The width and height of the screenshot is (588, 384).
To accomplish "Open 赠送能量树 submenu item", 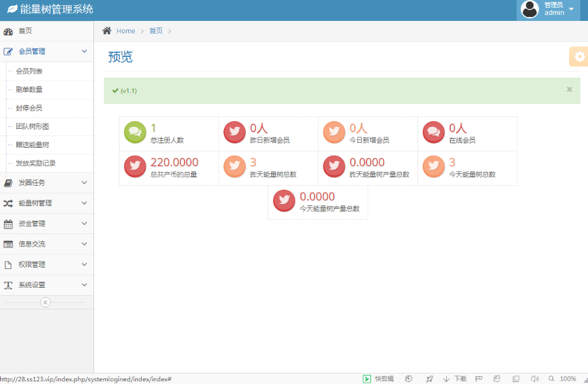I will click(x=32, y=145).
